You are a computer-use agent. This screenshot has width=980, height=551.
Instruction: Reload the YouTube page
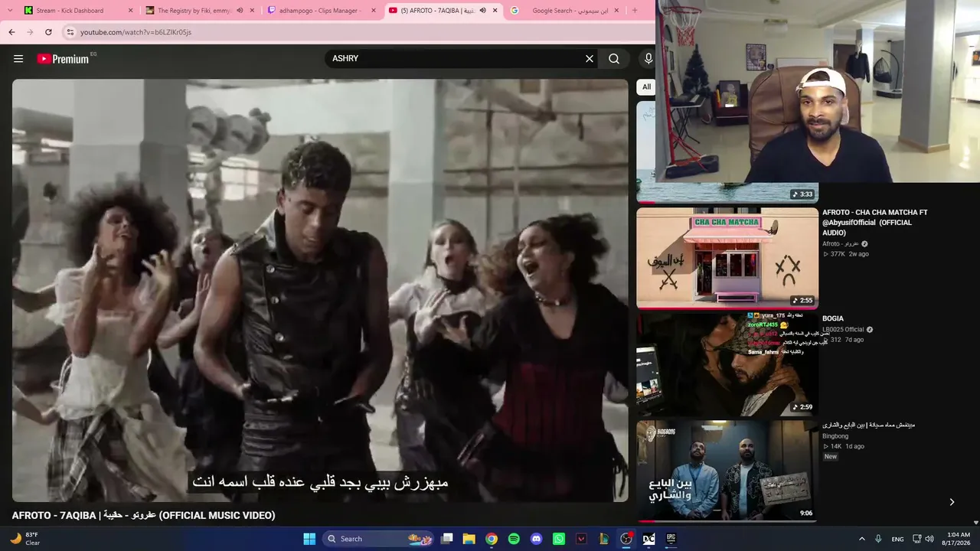click(48, 32)
